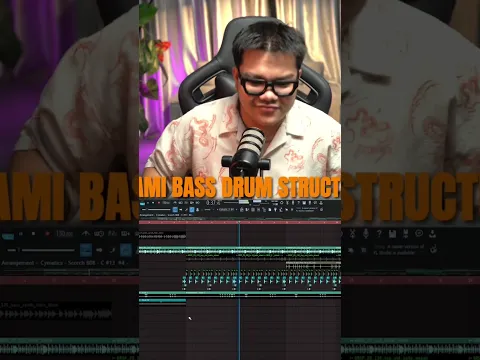Click the question mark help icon in the sharp center toolbar

298,203
